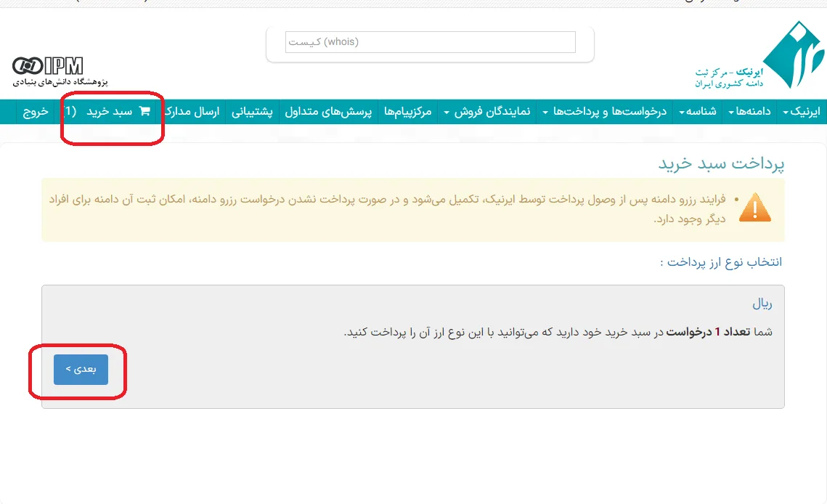Open سبد خرید (1) cart link

(107, 111)
